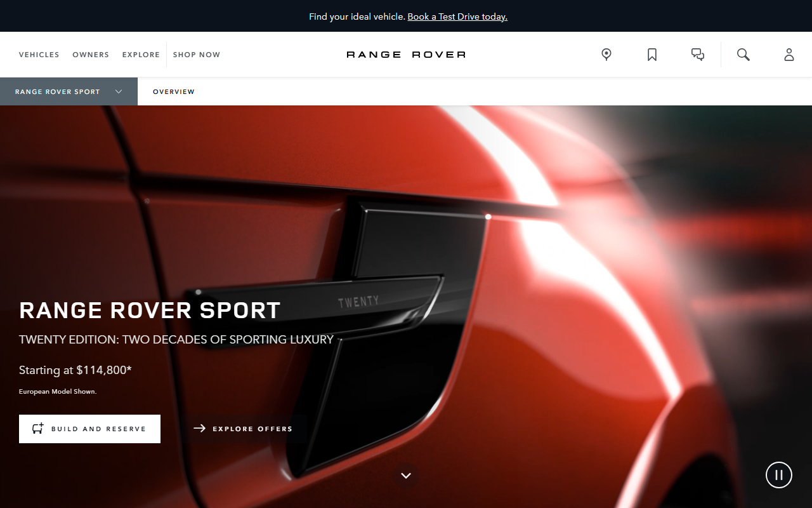Open site search magnifier icon
812x508 pixels.
743,55
